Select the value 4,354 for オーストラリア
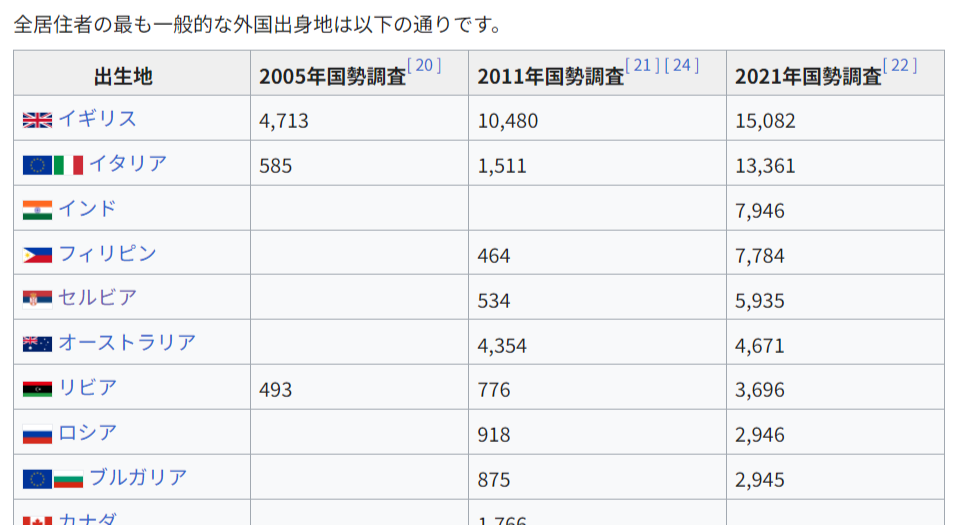This screenshot has height=525, width=977. pos(502,345)
